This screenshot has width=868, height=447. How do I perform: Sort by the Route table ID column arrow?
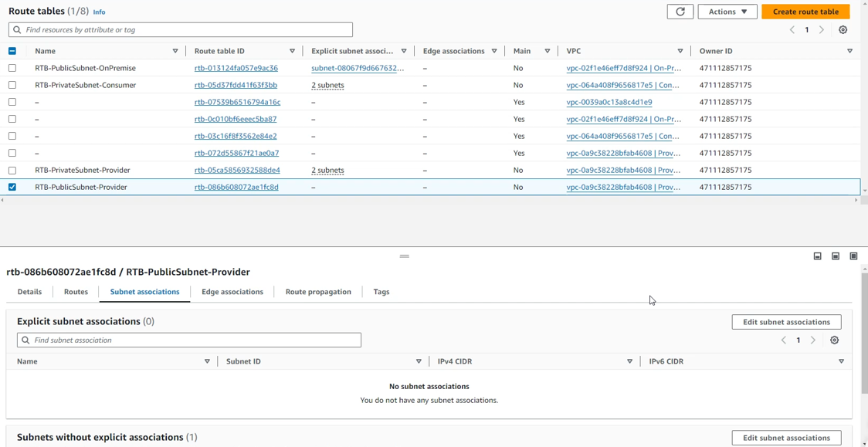click(x=292, y=51)
